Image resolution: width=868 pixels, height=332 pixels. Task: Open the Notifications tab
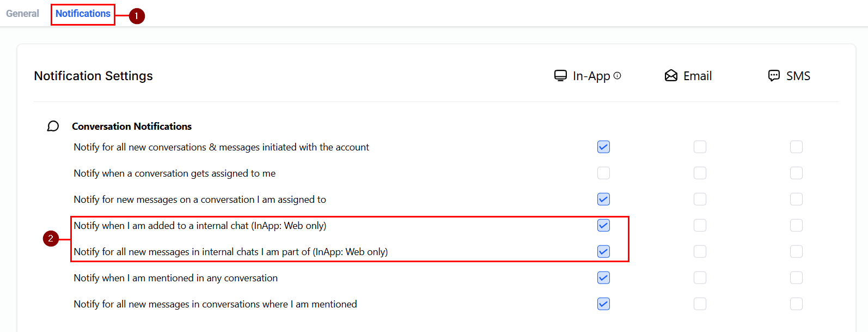(83, 14)
